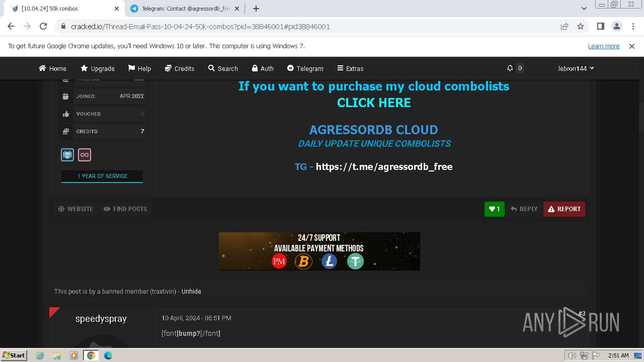Open Action Center flag tray icon
The image size is (644, 362).
[x=596, y=355]
